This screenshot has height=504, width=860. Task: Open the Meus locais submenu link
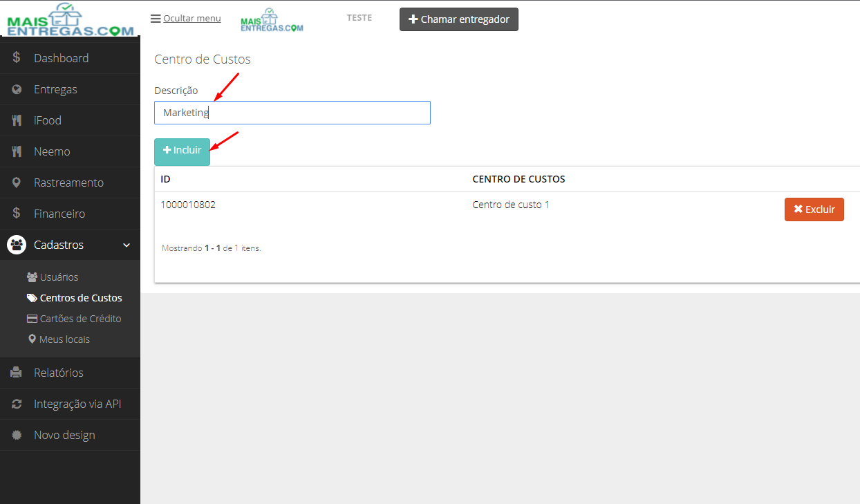point(65,339)
